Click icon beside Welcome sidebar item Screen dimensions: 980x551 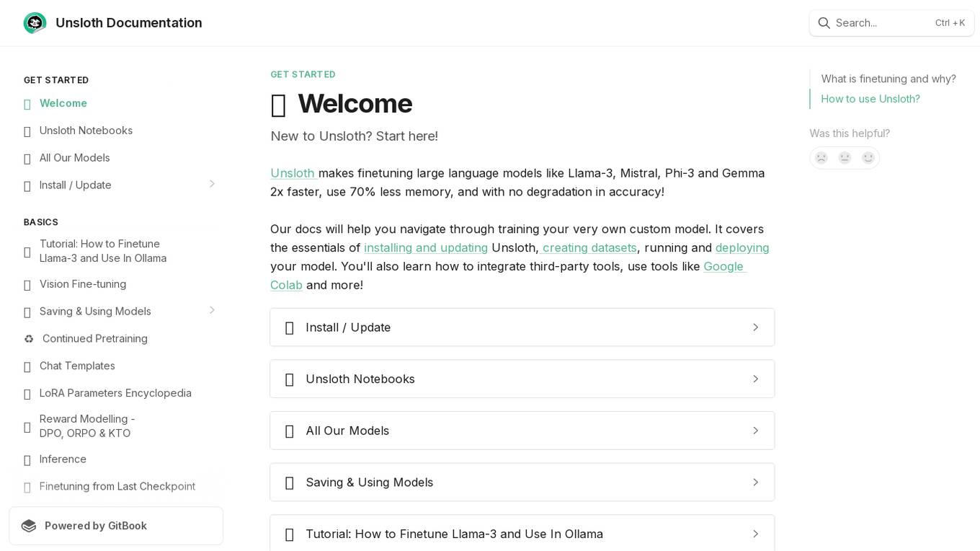[27, 104]
